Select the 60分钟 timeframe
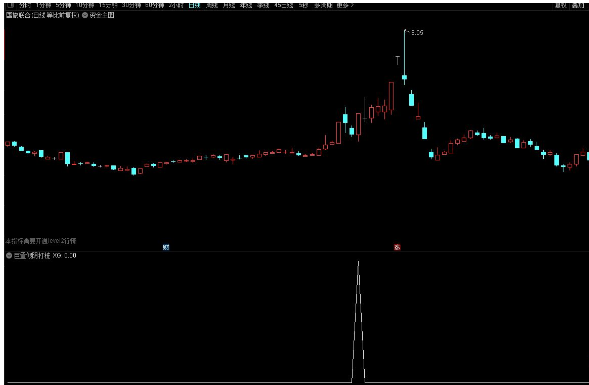This screenshot has width=589, height=385. (x=155, y=6)
